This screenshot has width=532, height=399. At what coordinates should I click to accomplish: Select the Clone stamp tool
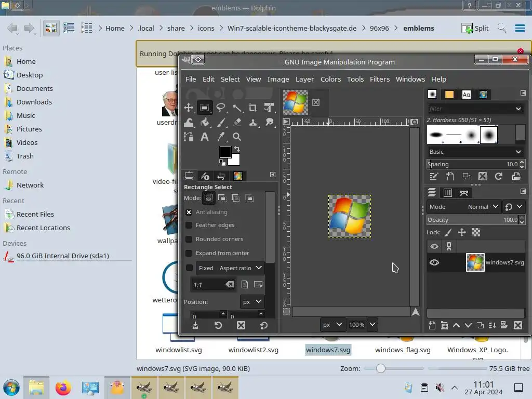click(253, 123)
